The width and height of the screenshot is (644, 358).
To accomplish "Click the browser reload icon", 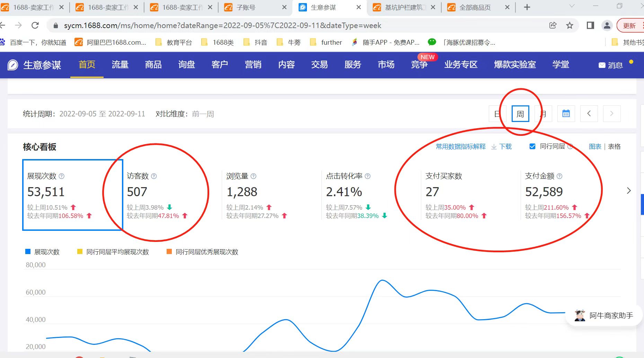I will (35, 25).
